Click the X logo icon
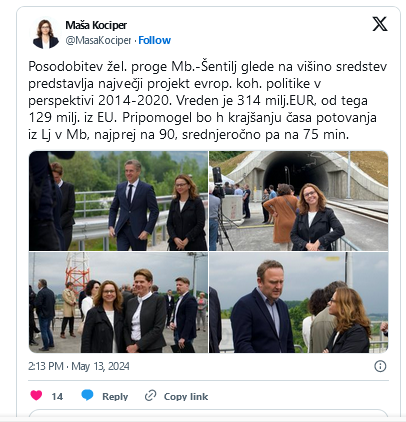 point(380,24)
